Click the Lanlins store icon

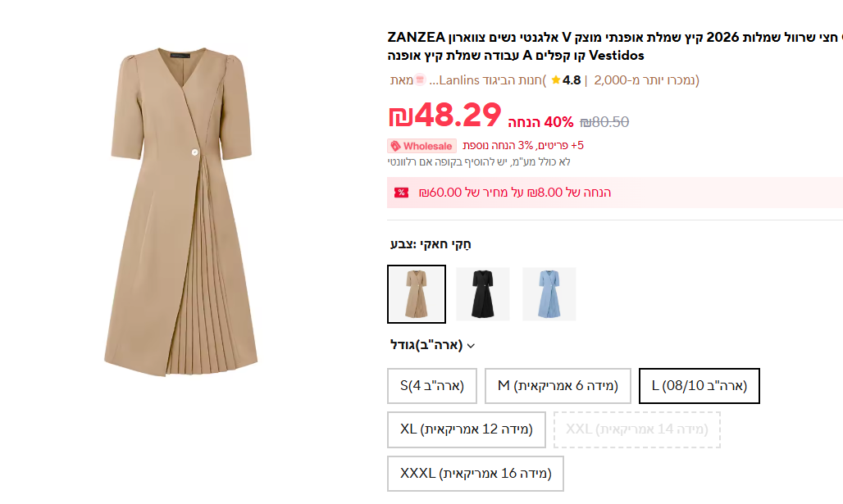tap(420, 80)
